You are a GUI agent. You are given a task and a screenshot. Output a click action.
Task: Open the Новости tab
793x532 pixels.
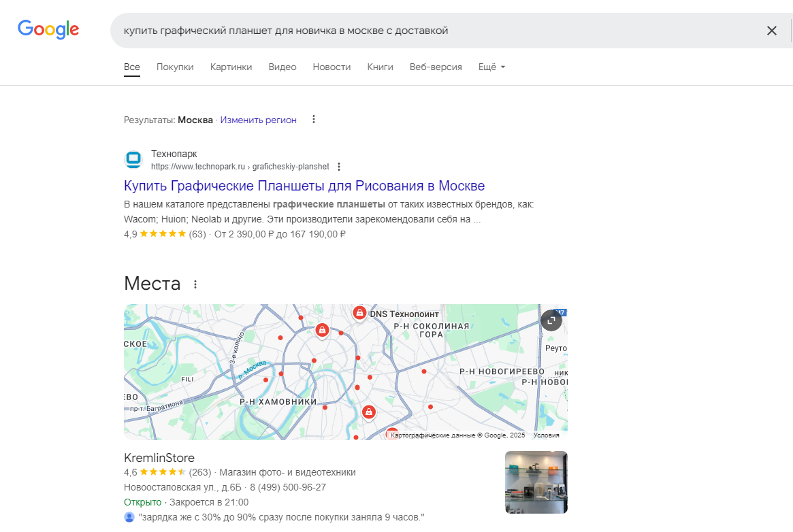click(x=331, y=67)
